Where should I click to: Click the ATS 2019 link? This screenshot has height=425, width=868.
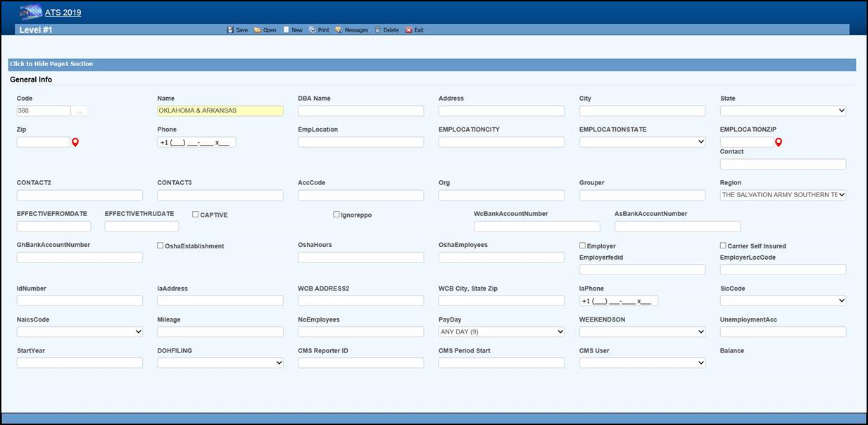63,13
